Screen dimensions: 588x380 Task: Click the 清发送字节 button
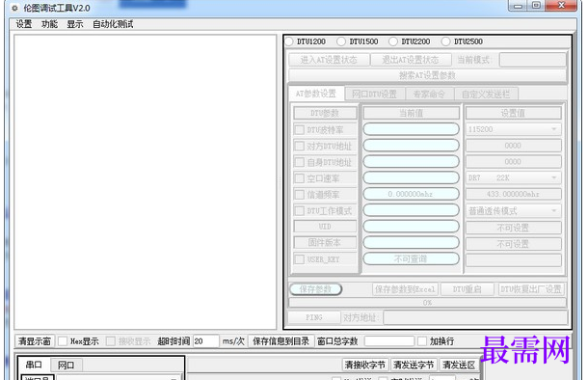click(414, 365)
